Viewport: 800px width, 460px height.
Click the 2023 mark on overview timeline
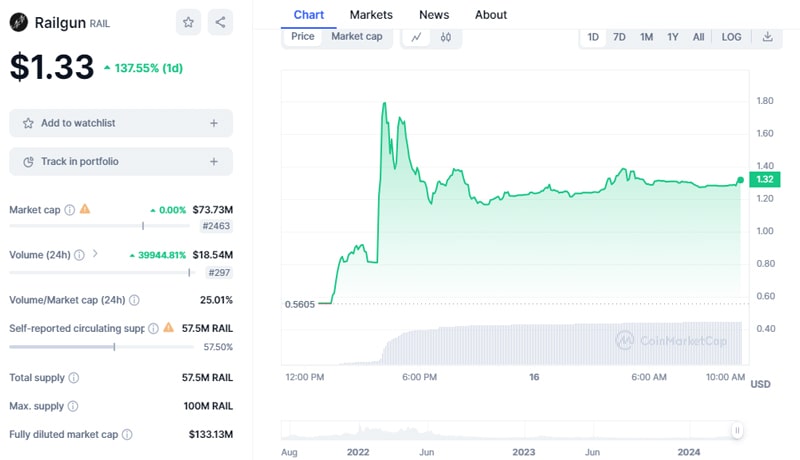pos(523,452)
